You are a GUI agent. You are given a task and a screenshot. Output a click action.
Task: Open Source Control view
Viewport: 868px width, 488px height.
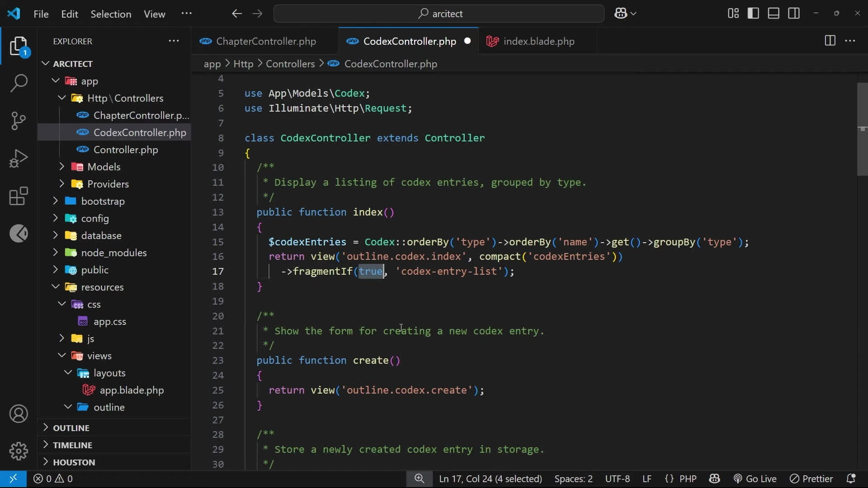pos(19,121)
